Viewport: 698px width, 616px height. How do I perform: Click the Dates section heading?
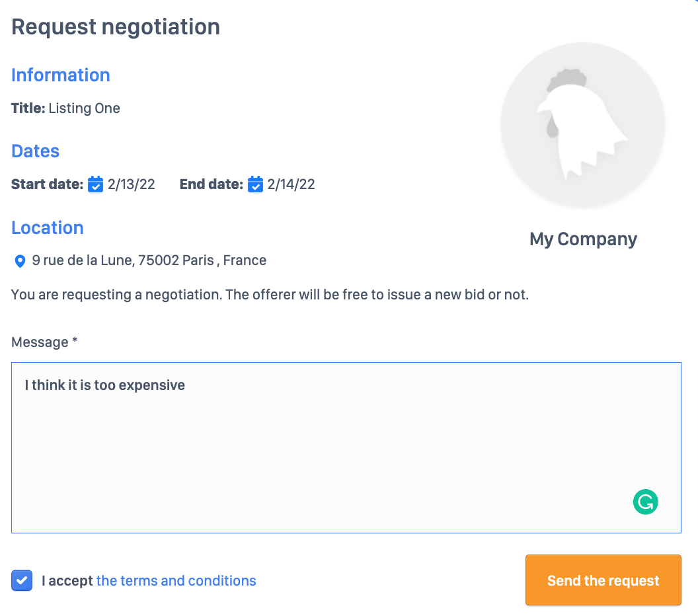coord(36,151)
